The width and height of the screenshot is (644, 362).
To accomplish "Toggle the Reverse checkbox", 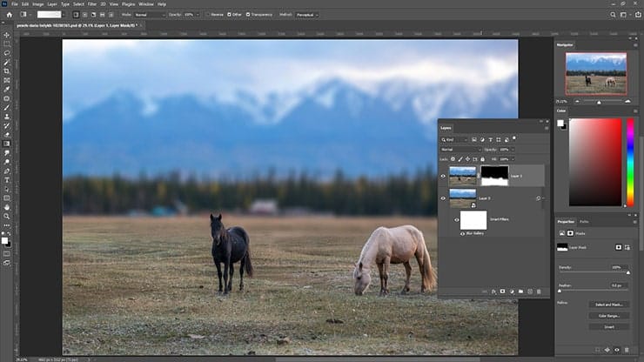I will tap(208, 15).
